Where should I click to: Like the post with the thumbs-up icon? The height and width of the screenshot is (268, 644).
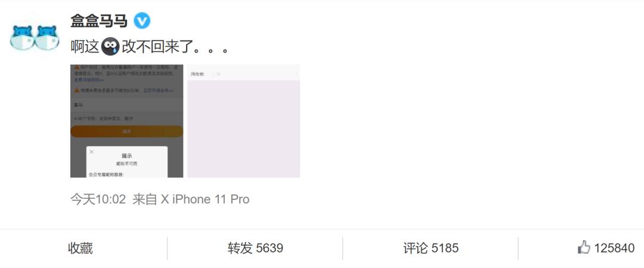584,248
